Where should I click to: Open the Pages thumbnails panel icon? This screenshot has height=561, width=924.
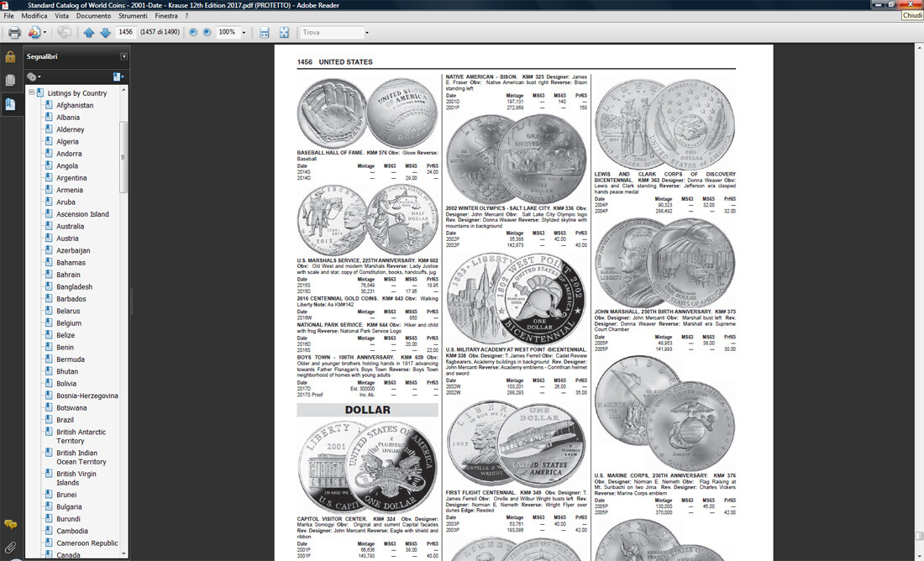pyautogui.click(x=10, y=80)
